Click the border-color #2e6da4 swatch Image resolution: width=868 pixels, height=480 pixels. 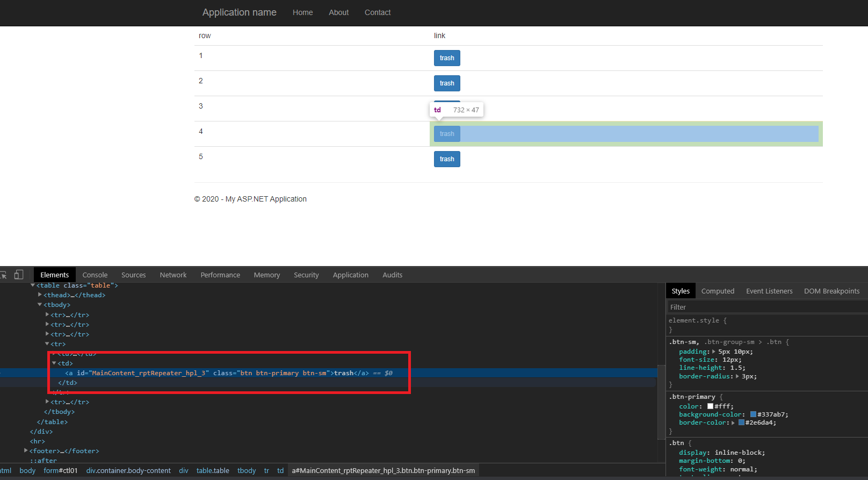[x=741, y=422]
